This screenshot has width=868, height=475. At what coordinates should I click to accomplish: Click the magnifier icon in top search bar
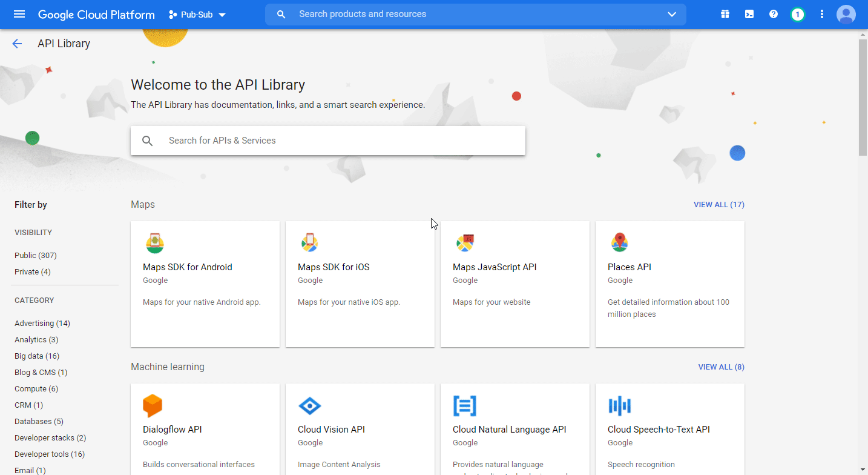click(x=281, y=14)
